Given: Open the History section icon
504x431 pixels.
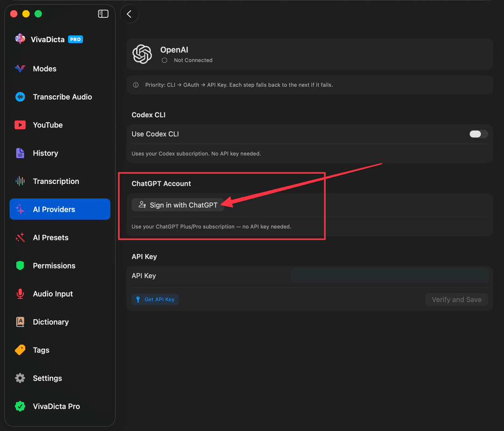Looking at the screenshot, I should tap(20, 153).
